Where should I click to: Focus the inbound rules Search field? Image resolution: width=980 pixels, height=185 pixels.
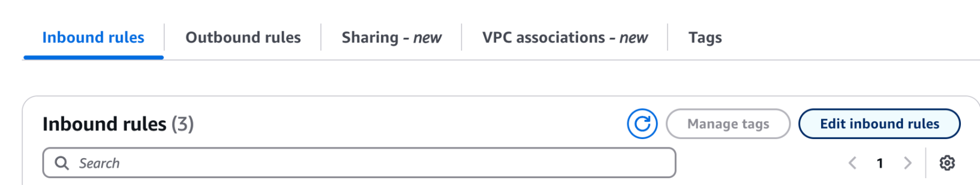coord(359,162)
